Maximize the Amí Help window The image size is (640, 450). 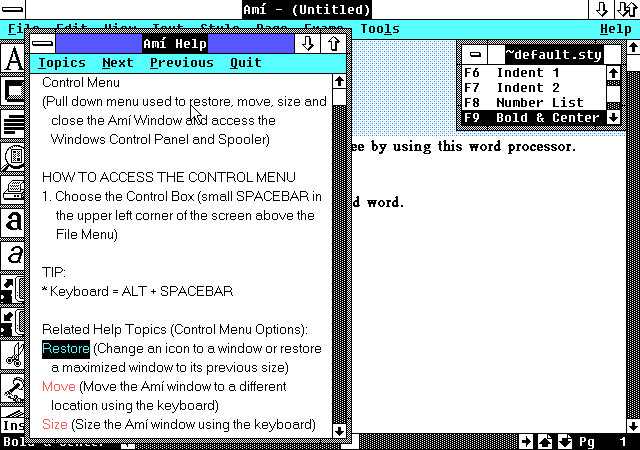[333, 43]
